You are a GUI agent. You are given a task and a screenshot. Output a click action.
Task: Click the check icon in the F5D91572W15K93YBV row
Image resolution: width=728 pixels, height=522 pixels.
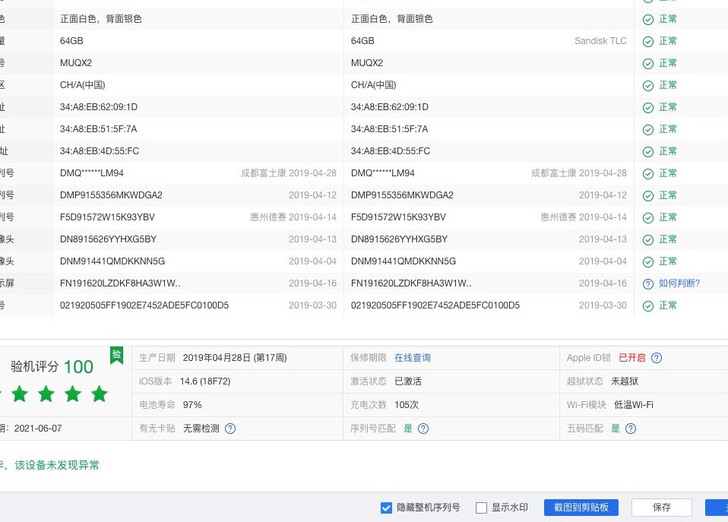coord(648,218)
